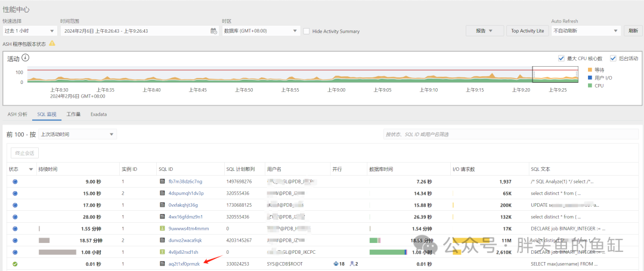Viewport: 644px width, 271px height.
Task: Open SQL ID link aq2t1xf0prmzk
Action: [184, 264]
